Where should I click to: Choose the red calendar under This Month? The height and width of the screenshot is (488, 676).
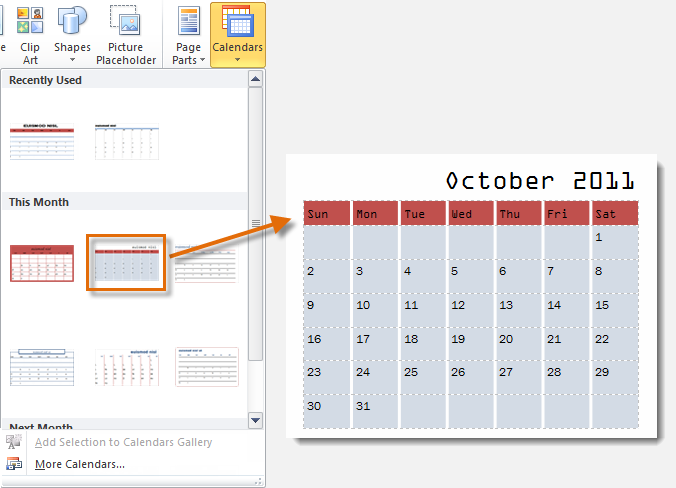(x=42, y=263)
